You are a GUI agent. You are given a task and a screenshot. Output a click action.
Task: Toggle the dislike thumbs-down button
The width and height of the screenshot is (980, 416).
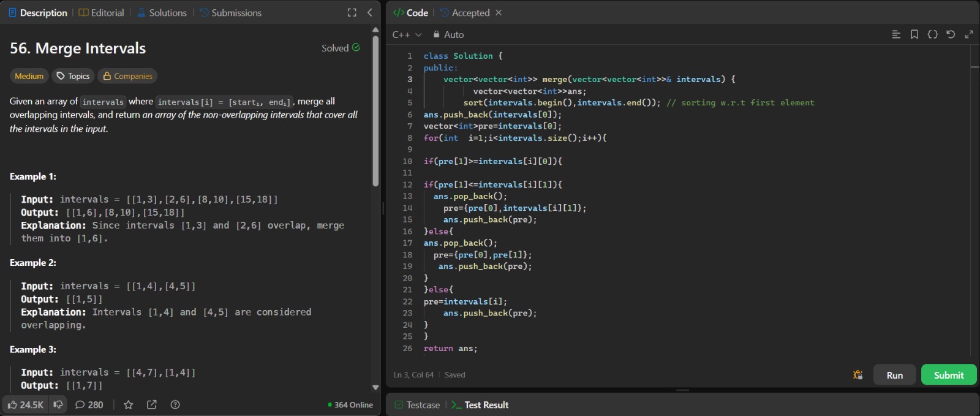coord(58,405)
